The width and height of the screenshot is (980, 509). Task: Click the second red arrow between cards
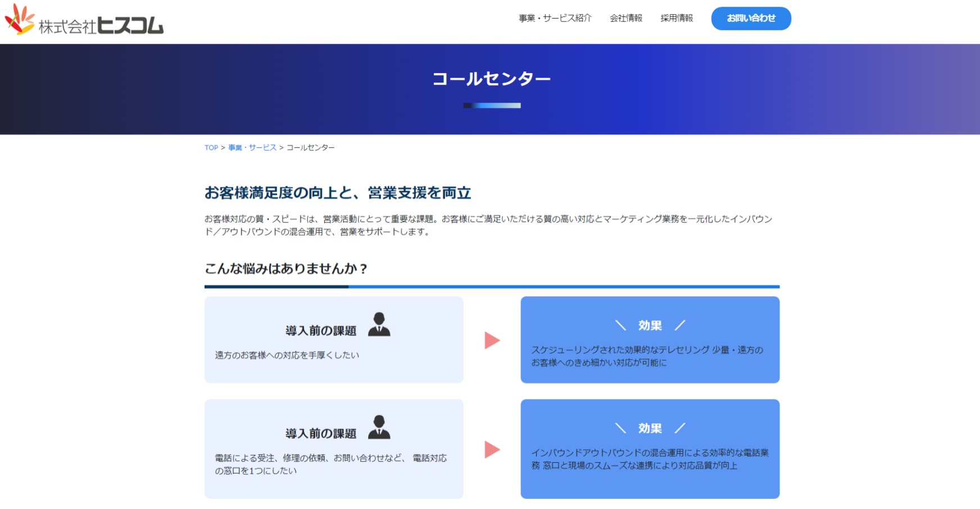492,449
